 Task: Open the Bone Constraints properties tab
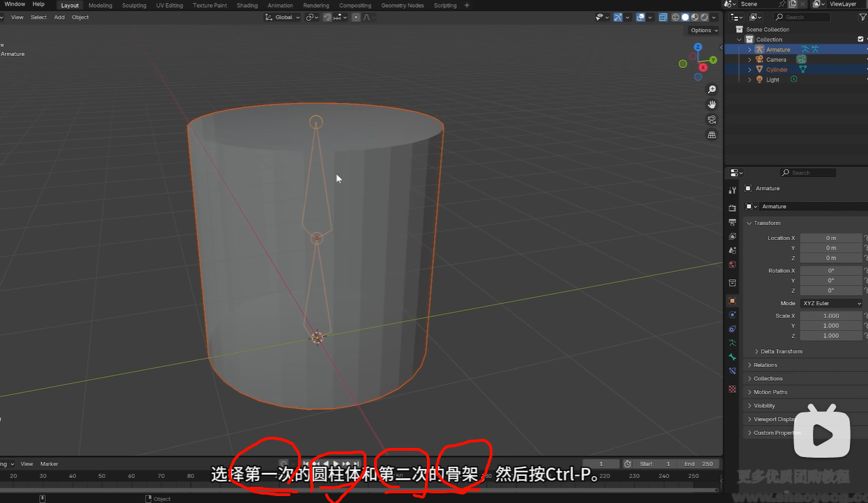point(732,371)
